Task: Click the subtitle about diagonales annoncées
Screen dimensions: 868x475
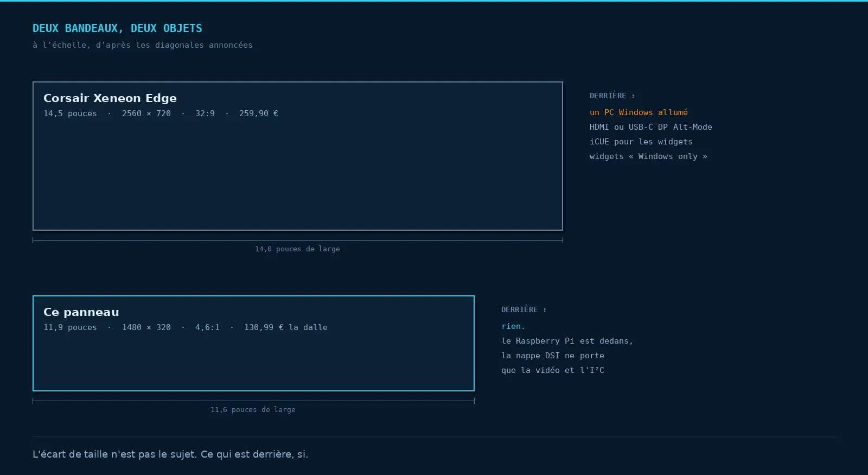Action: point(143,45)
